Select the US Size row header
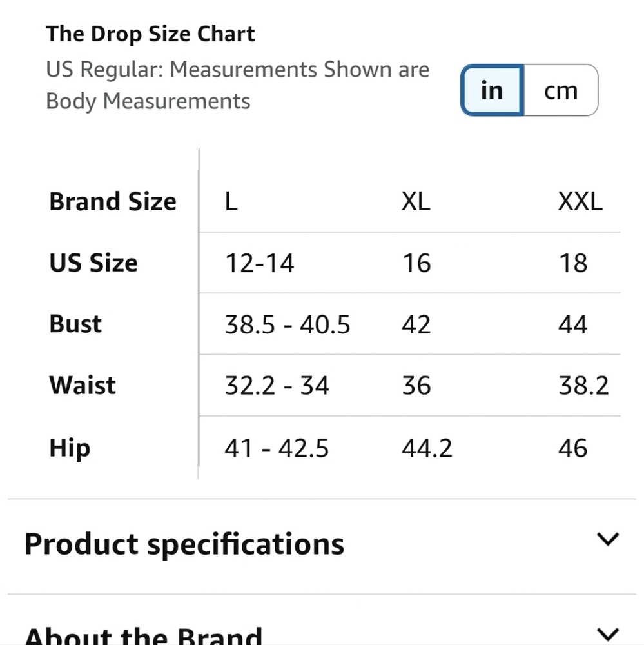Viewport: 644px width, 645px height. pyautogui.click(x=93, y=263)
